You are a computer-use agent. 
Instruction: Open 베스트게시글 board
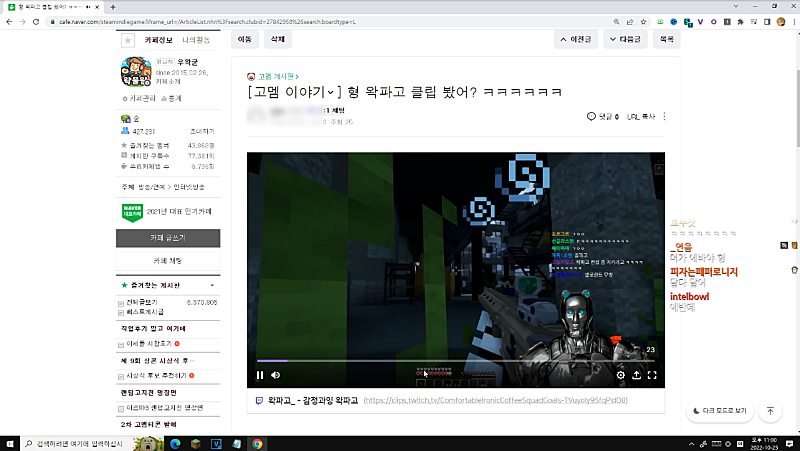[145, 312]
